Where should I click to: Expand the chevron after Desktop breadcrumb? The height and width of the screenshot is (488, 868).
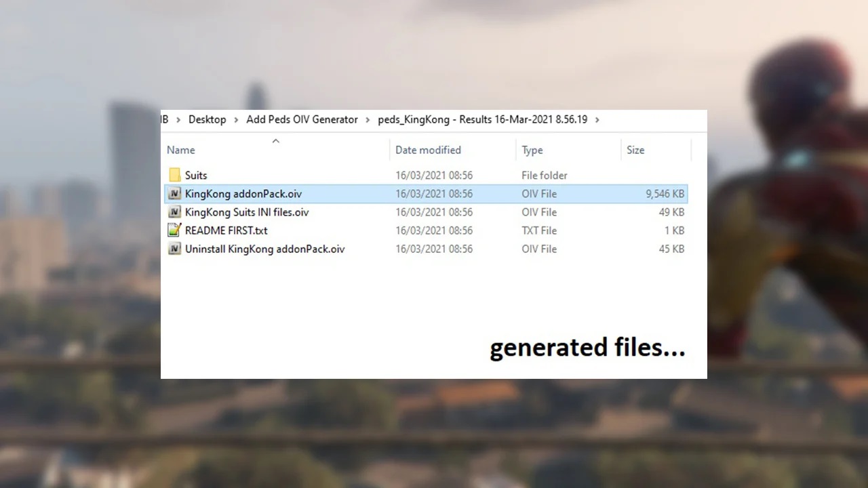point(237,120)
